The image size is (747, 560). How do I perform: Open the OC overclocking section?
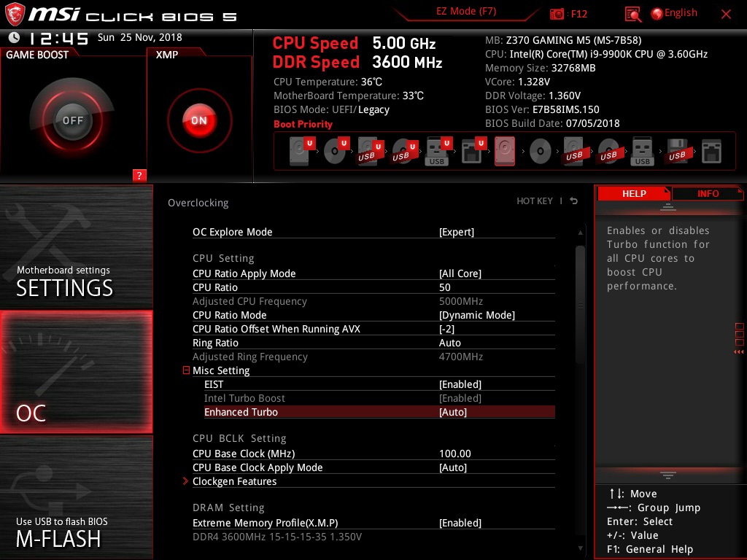[76, 372]
